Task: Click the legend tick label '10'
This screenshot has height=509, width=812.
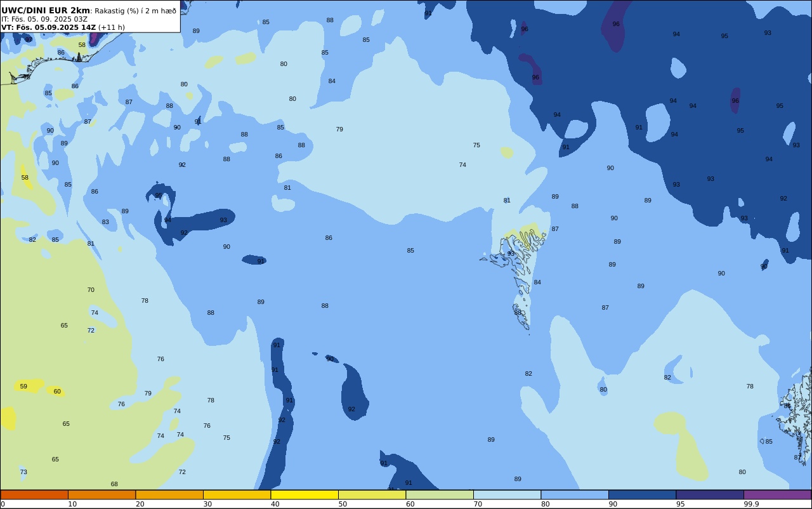Action: point(72,504)
